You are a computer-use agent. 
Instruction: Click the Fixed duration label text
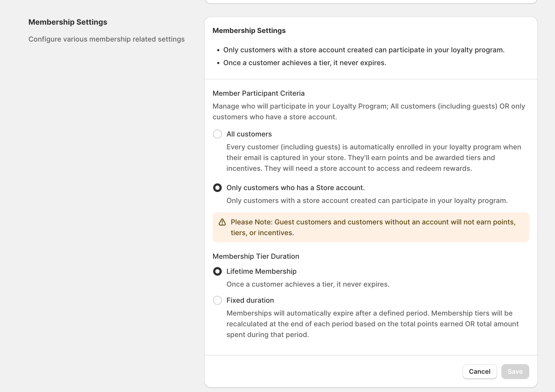(x=250, y=300)
